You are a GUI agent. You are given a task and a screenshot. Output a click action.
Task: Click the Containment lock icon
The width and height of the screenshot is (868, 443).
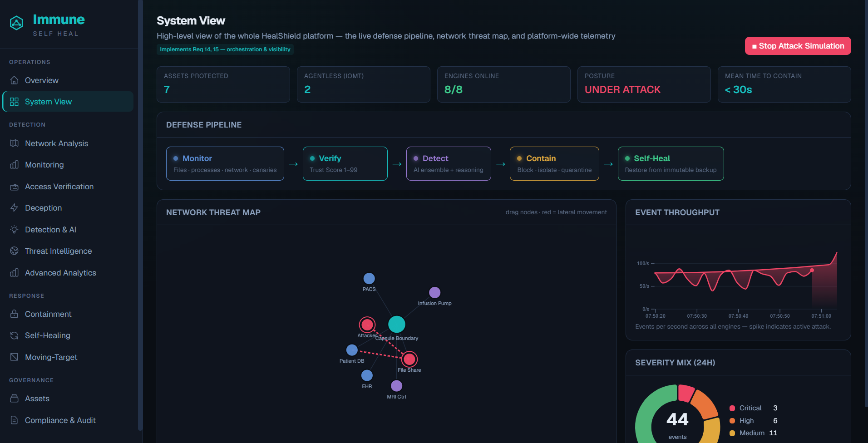14,314
